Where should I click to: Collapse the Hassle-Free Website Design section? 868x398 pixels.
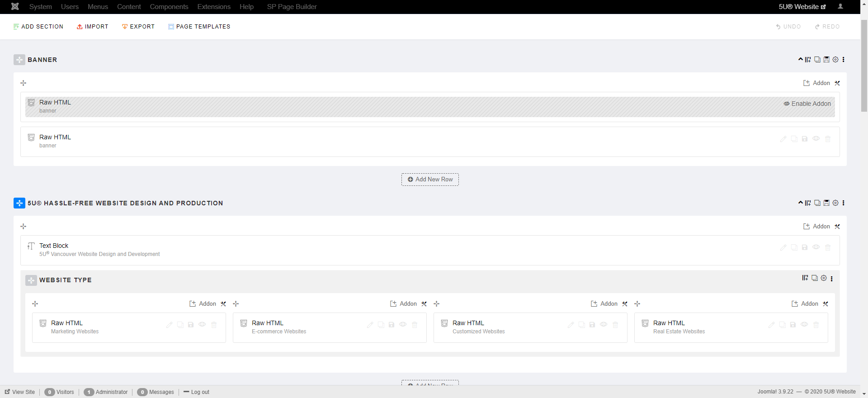pos(801,203)
